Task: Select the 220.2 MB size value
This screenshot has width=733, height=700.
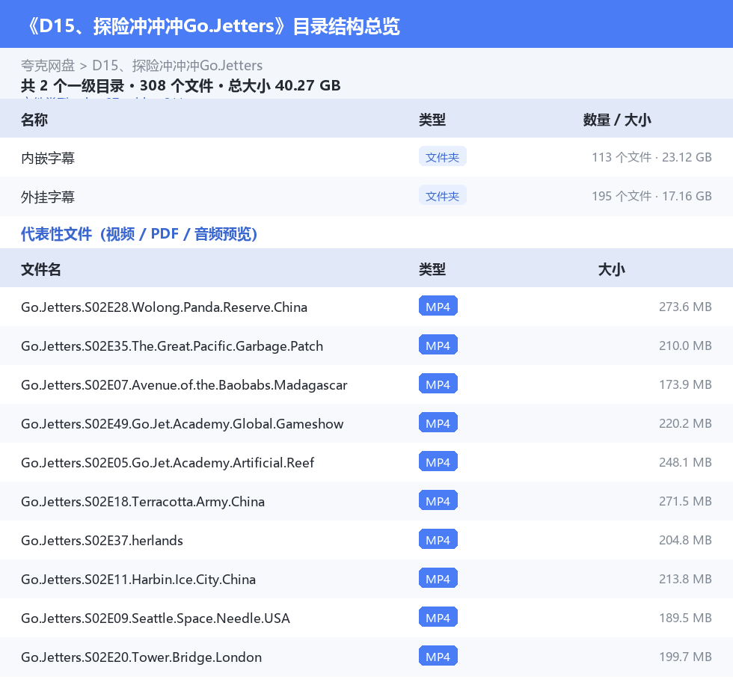Action: tap(685, 424)
